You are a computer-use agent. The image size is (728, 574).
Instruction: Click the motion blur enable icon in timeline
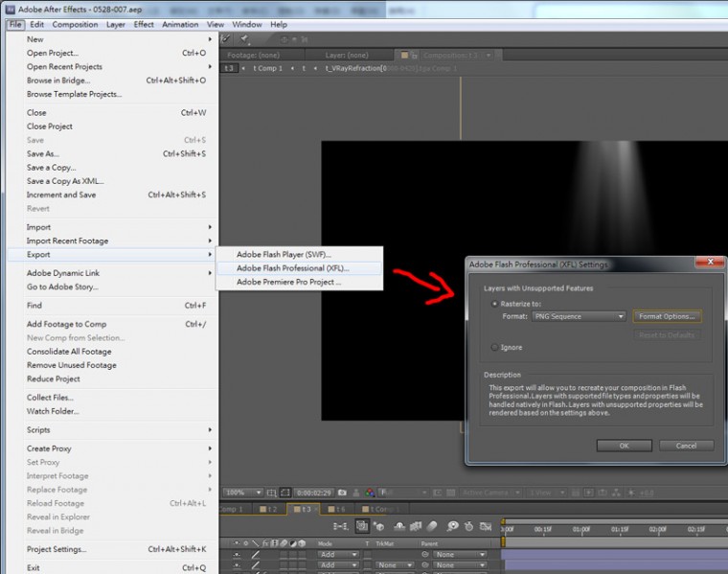[431, 526]
